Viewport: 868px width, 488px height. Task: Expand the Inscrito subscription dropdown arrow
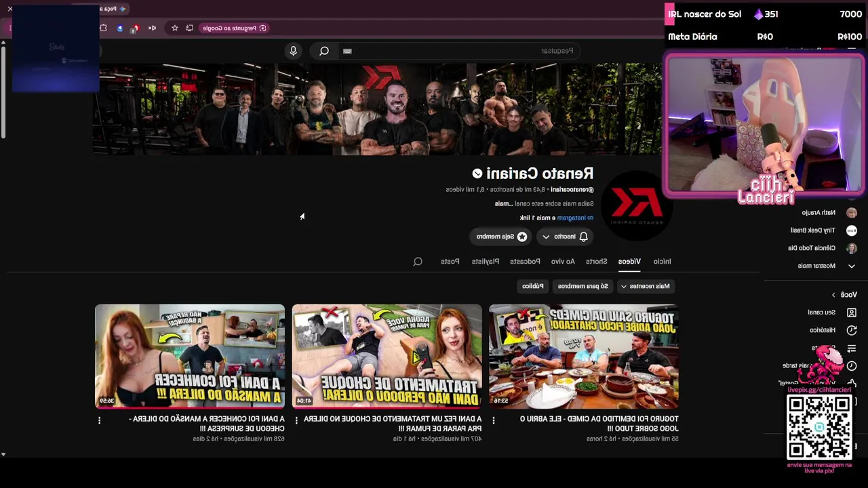(546, 237)
